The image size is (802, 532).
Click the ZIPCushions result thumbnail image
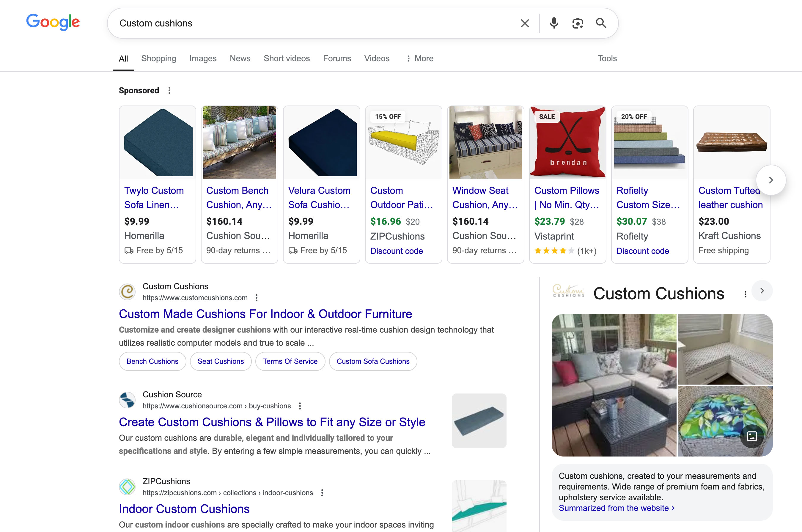pyautogui.click(x=479, y=506)
